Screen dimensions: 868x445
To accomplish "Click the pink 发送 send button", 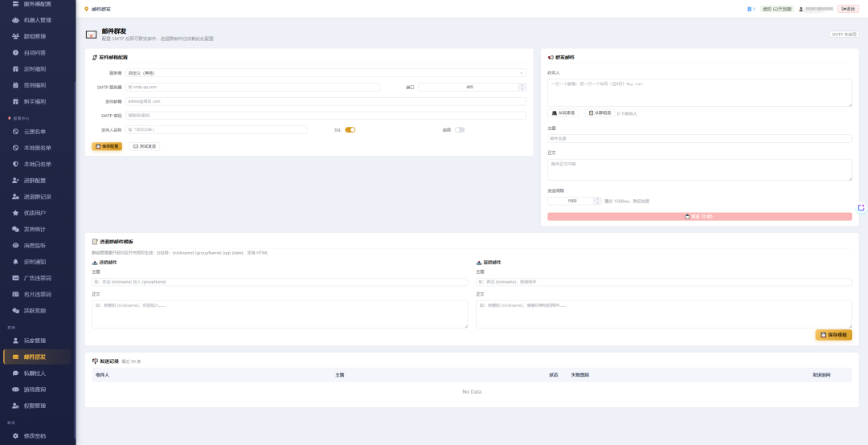I will pos(700,217).
